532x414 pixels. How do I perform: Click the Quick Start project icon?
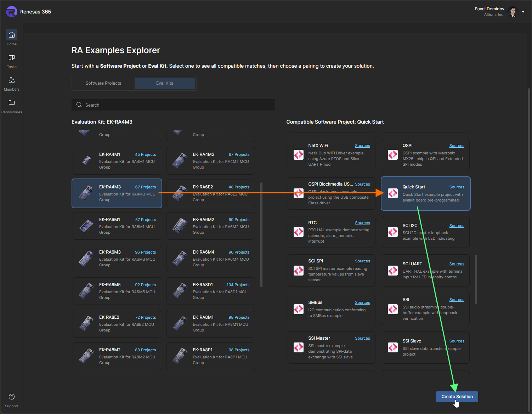[393, 193]
